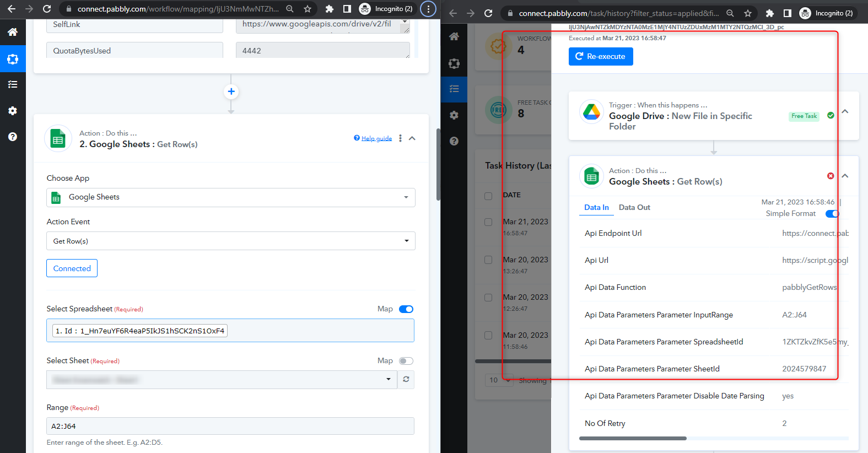Open the three-dot menu of the Google Sheets action

[x=400, y=138]
